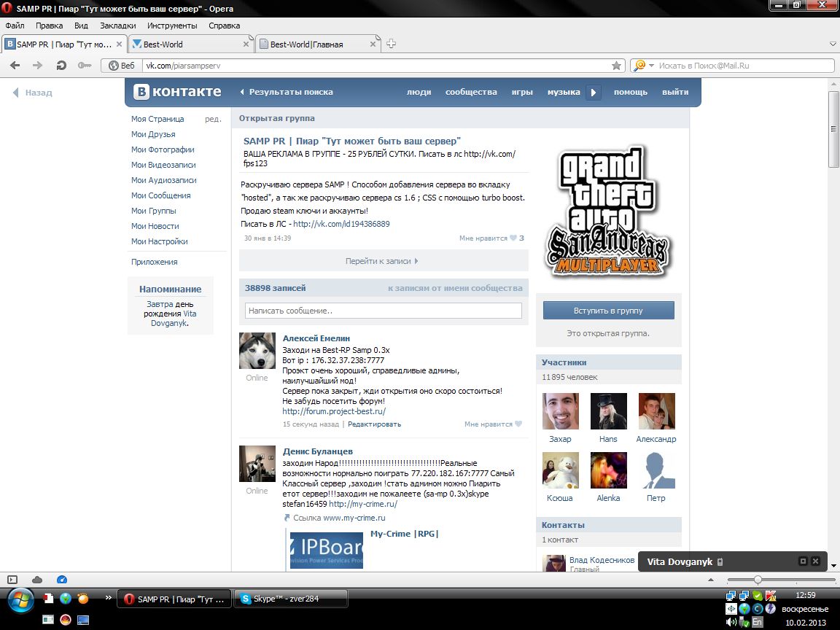
Task: Click the music play arrow in VK header
Action: (593, 92)
